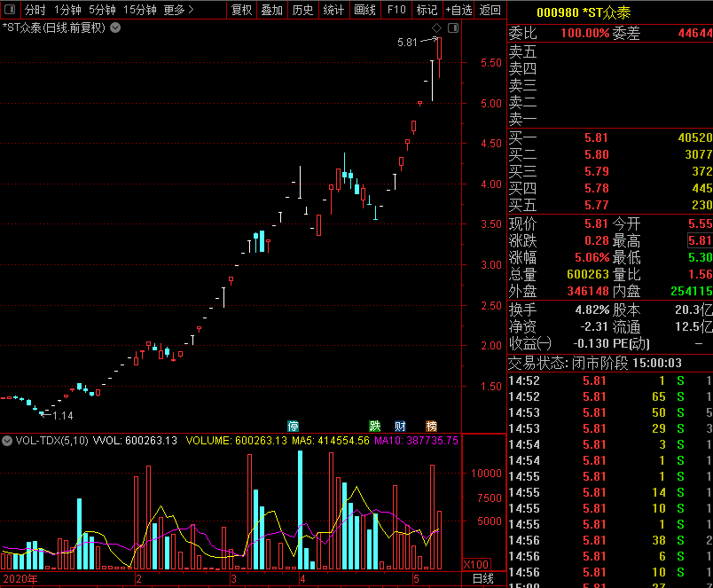Click the 日线 period label at bottom
This screenshot has width=713, height=588.
coord(483,579)
